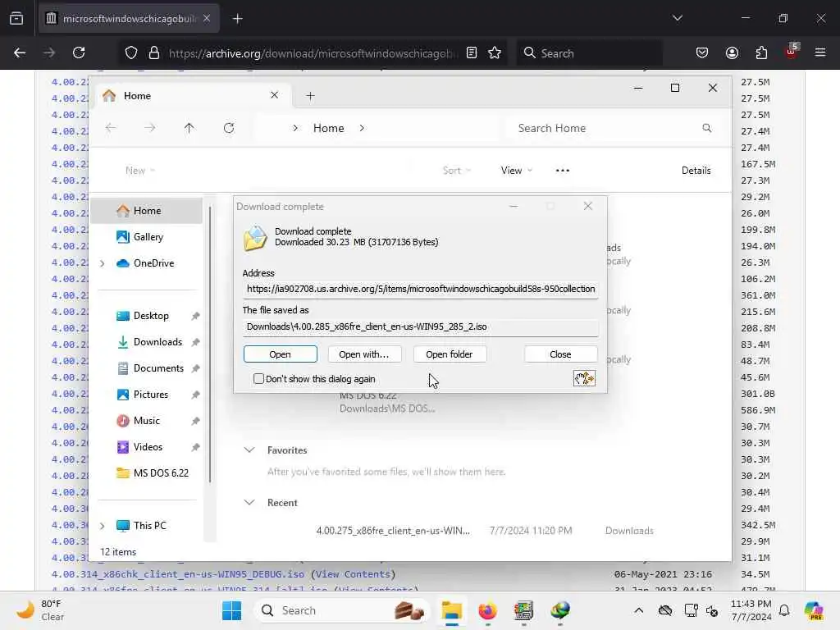Check Don't show this dialog again
The image size is (840, 630).
point(258,379)
